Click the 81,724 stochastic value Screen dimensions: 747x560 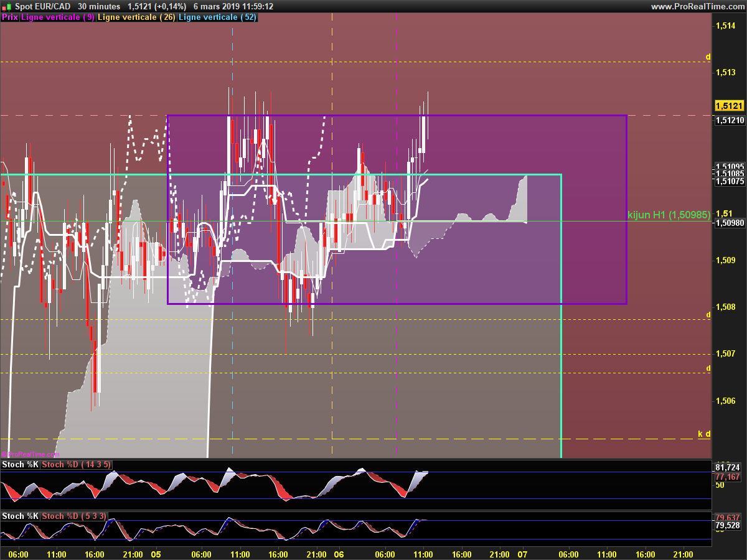click(728, 467)
